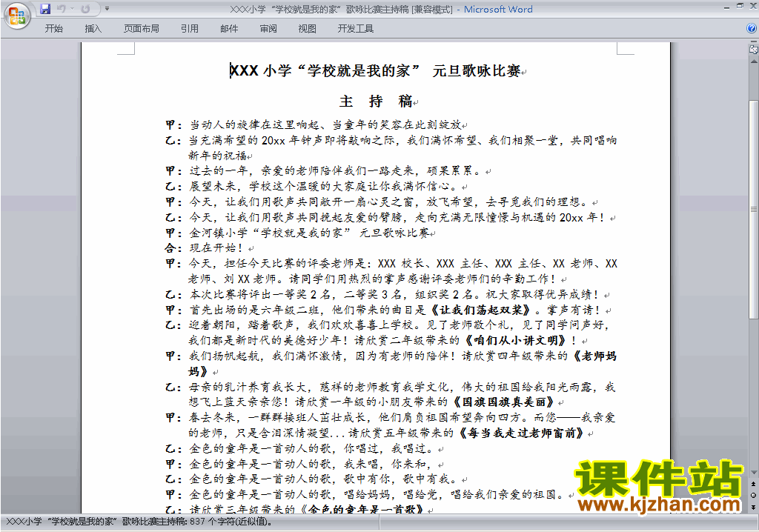Click the vertical scrollbar thumb
This screenshot has width=759, height=532.
pos(754,209)
